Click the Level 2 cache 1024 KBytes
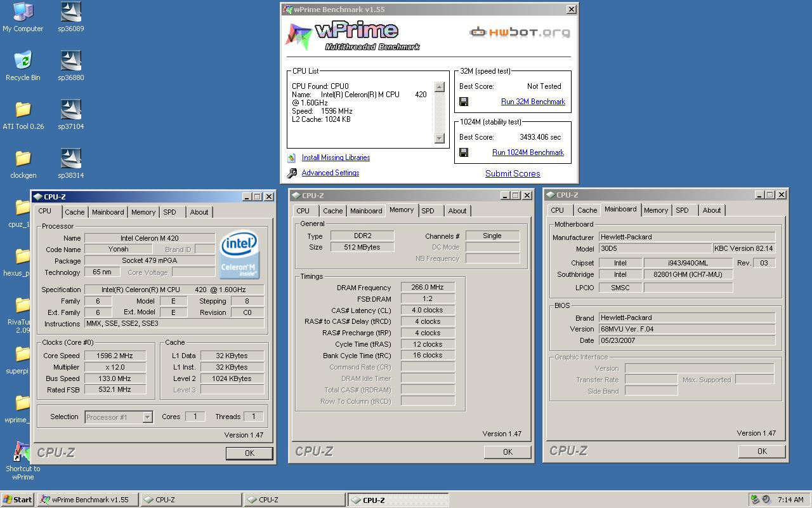The height and width of the screenshot is (508, 812). (232, 378)
